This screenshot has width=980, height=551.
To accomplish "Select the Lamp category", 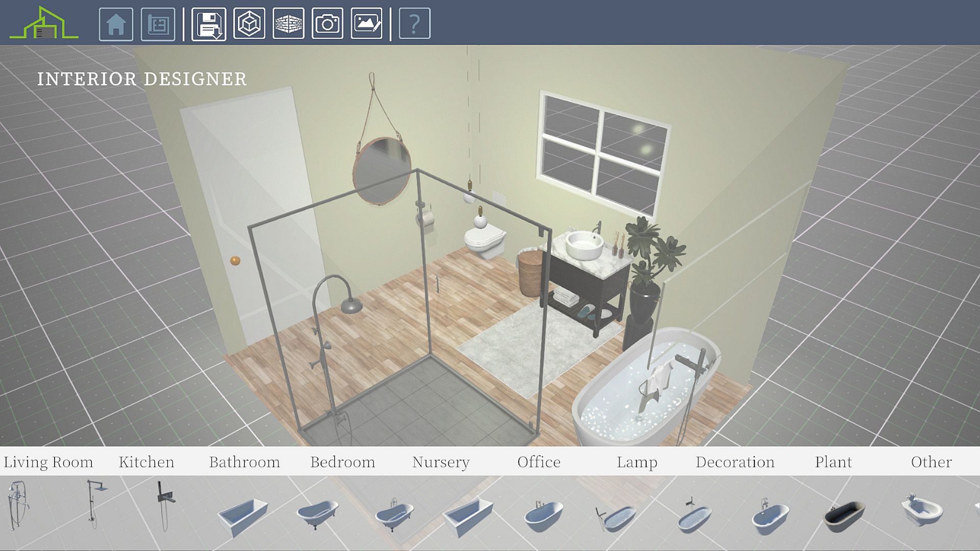I will click(x=636, y=462).
